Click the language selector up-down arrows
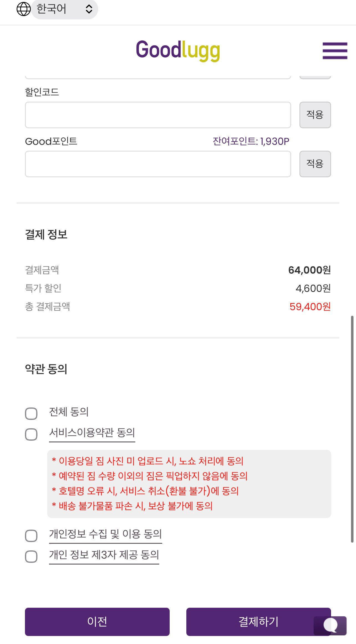 (89, 9)
